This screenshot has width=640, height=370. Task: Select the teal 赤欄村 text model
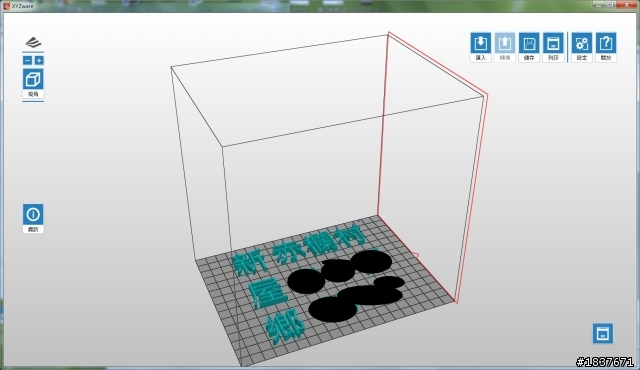point(320,246)
